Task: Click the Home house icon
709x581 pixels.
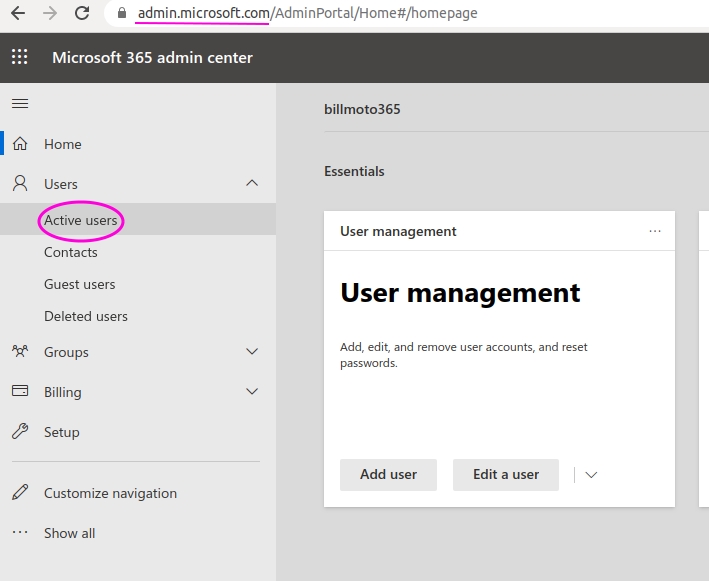Action: [x=20, y=144]
